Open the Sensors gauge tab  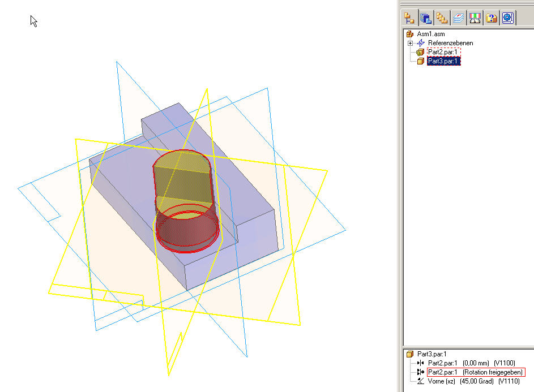475,18
